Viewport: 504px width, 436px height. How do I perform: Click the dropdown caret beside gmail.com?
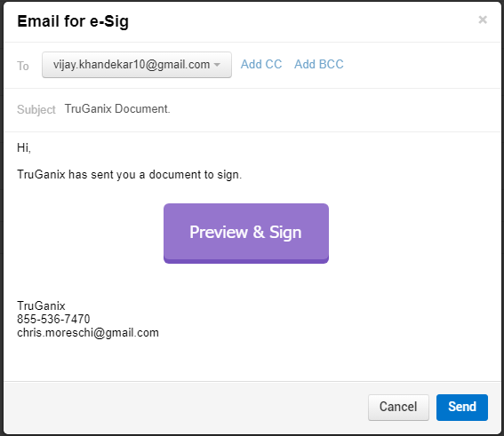tap(217, 65)
